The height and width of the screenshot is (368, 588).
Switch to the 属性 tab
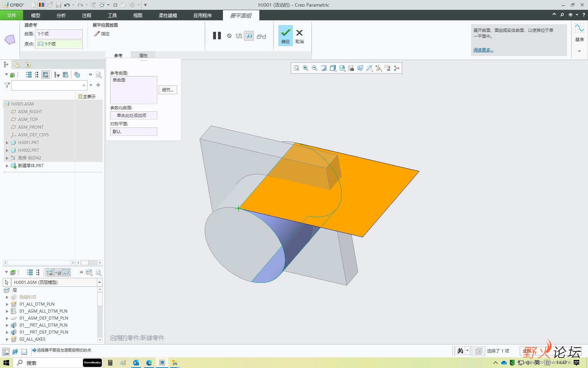pos(143,55)
